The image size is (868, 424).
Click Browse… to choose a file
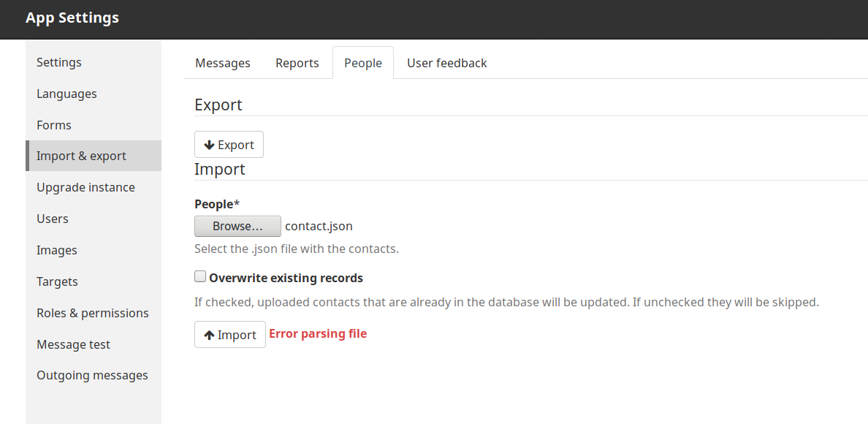237,227
